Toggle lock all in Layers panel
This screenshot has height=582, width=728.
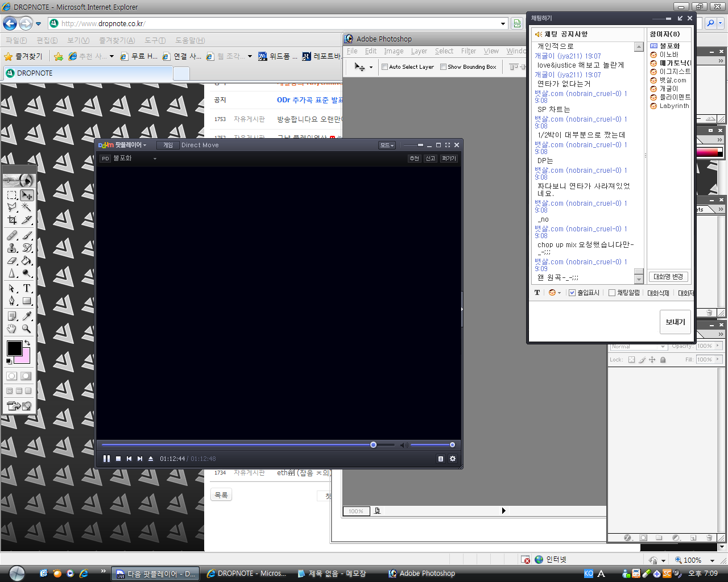click(x=663, y=360)
